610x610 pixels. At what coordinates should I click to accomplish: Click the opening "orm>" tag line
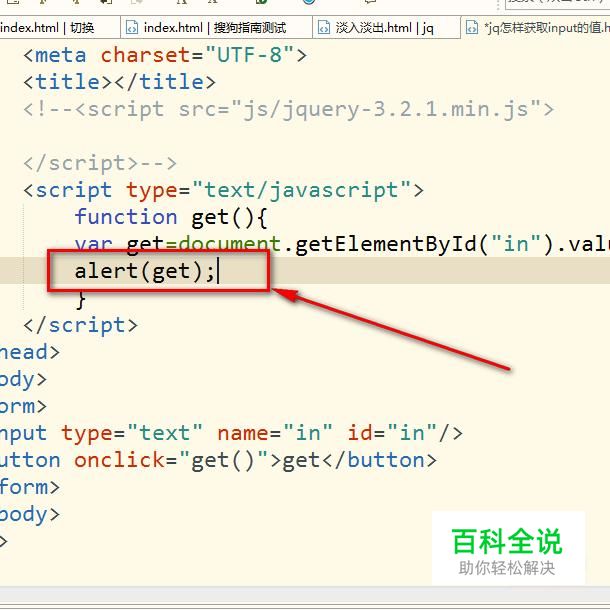[23, 407]
